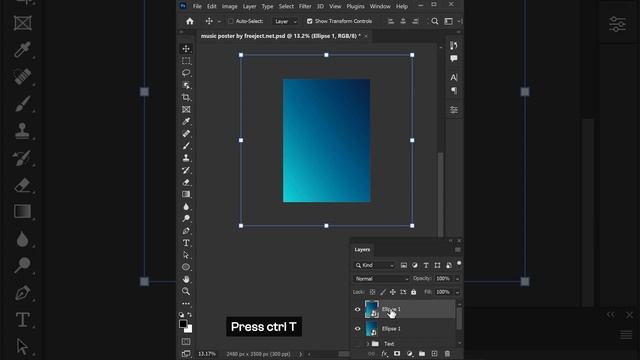Select the Ellipse shape tool

(186, 267)
